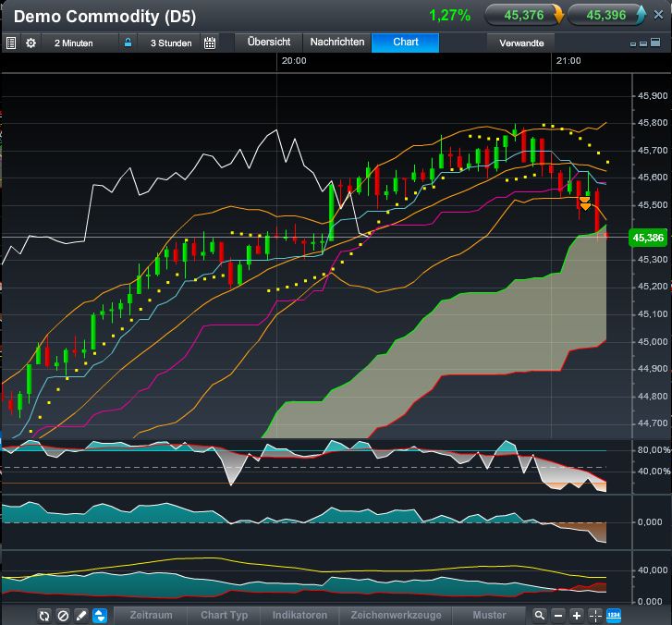Screen dimensions: 672x625
Task: Open chart settings gear icon
Action: (31, 43)
